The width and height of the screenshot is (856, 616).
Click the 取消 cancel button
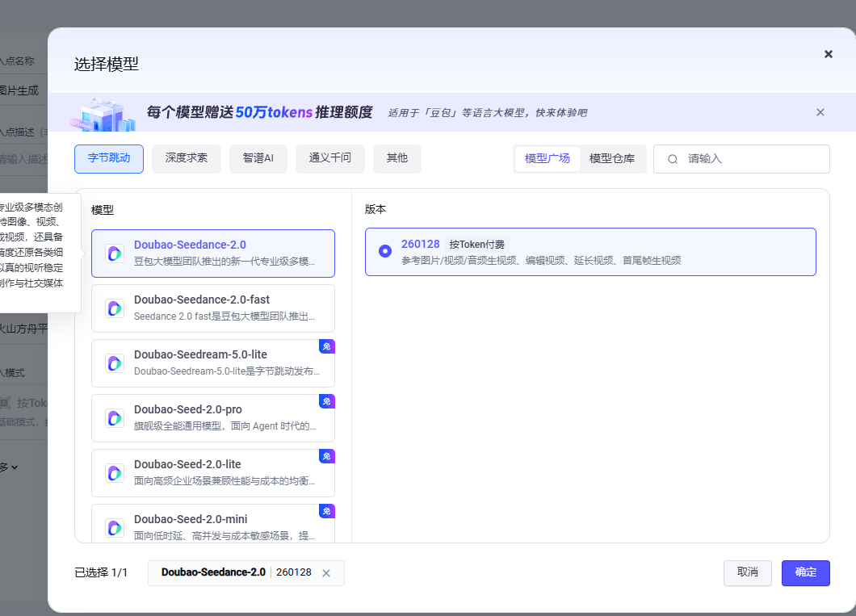point(748,572)
